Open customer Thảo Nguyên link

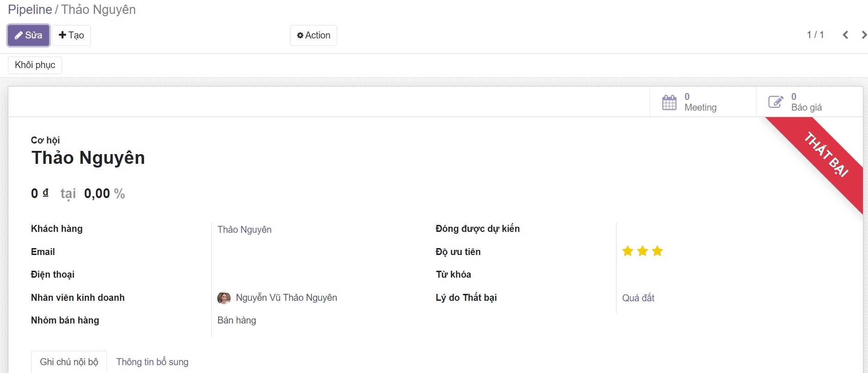(245, 230)
